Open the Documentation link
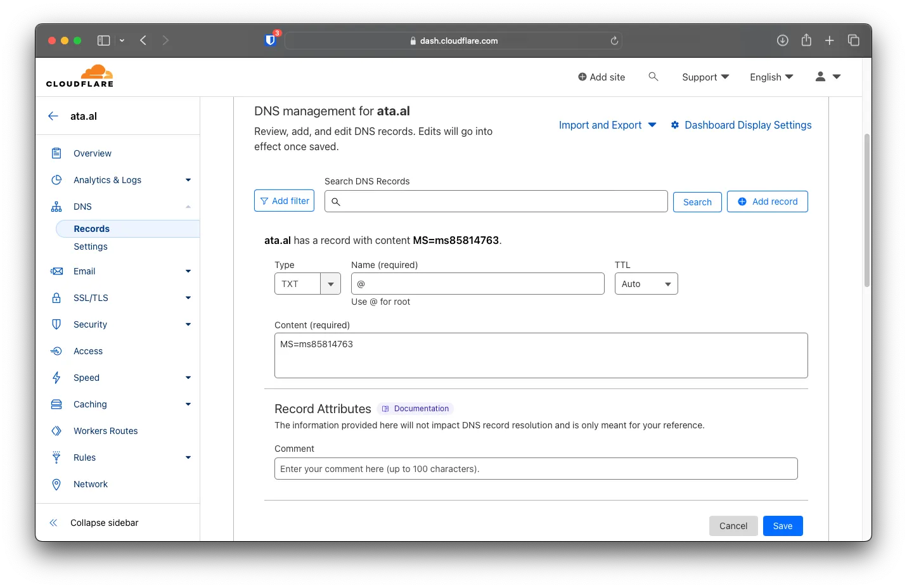 coord(416,409)
